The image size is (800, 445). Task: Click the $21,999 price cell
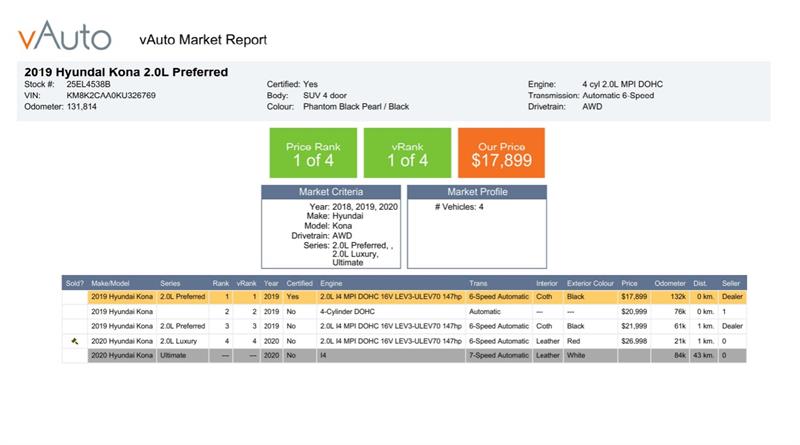pos(634,326)
